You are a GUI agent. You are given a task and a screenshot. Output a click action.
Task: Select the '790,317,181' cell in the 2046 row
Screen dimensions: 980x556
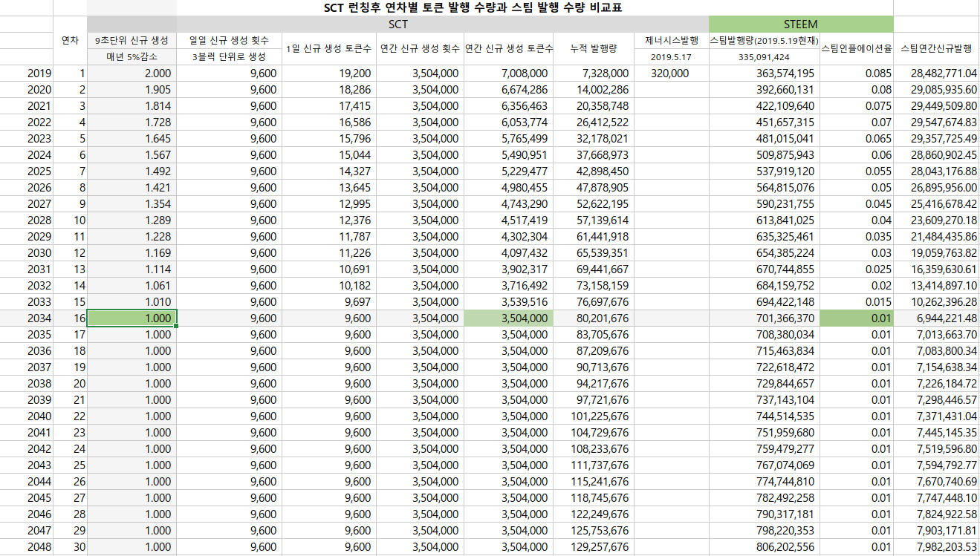(764, 514)
